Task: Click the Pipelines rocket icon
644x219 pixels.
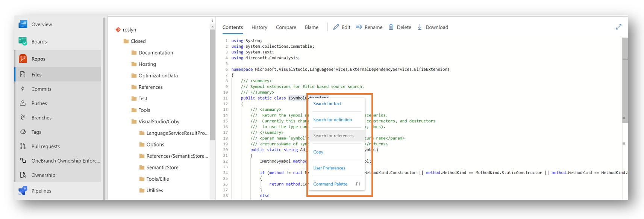Action: [x=23, y=191]
